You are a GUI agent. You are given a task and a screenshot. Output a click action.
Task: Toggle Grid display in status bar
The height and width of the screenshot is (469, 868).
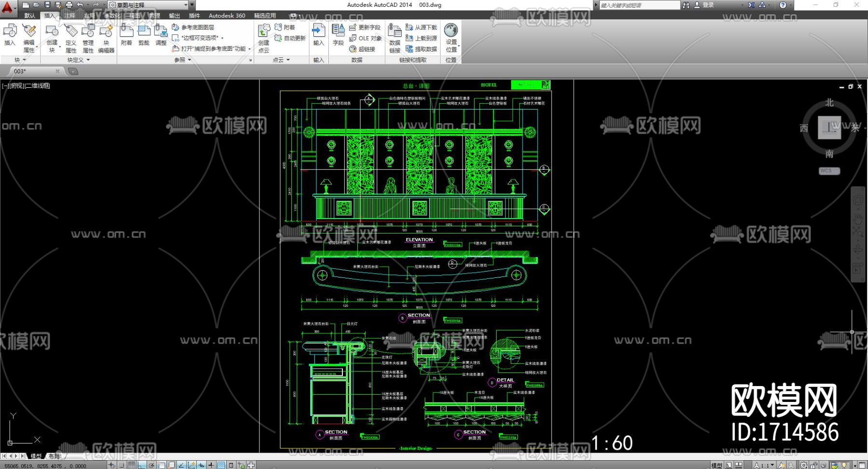(x=131, y=465)
